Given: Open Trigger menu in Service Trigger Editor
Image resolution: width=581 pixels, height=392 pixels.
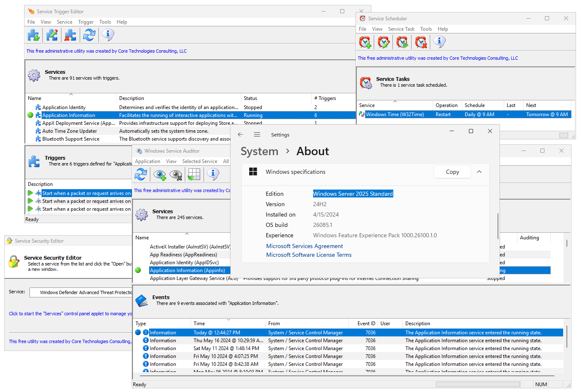Looking at the screenshot, I should (86, 22).
